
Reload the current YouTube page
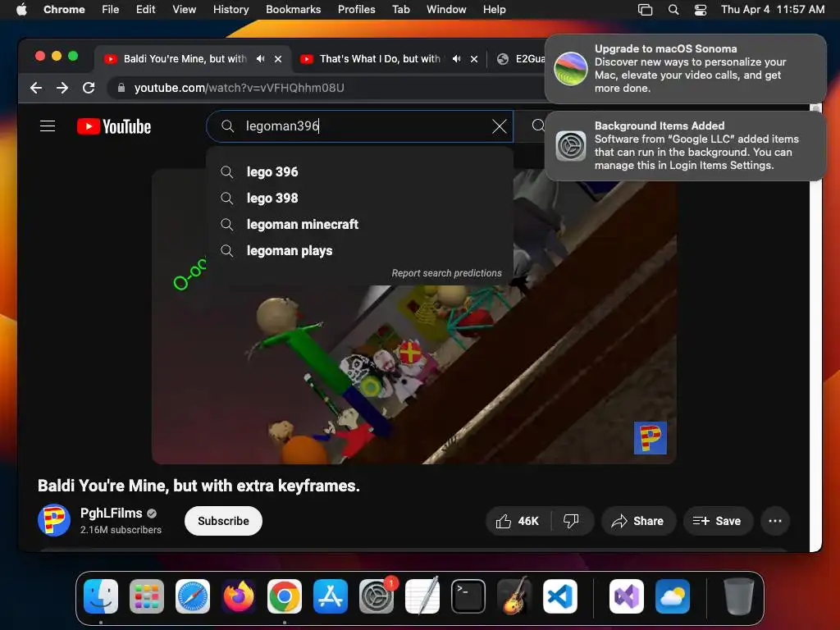(89, 88)
